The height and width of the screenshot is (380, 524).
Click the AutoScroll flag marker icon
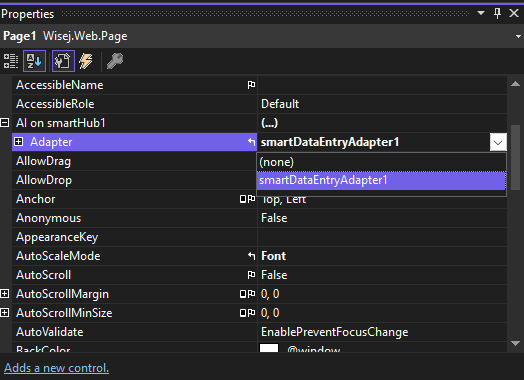pos(251,275)
